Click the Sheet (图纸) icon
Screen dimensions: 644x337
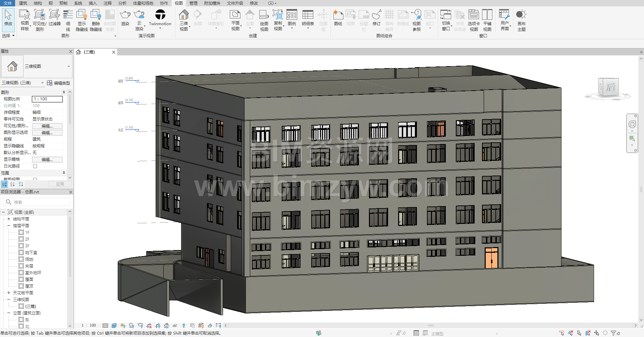[x=338, y=15]
